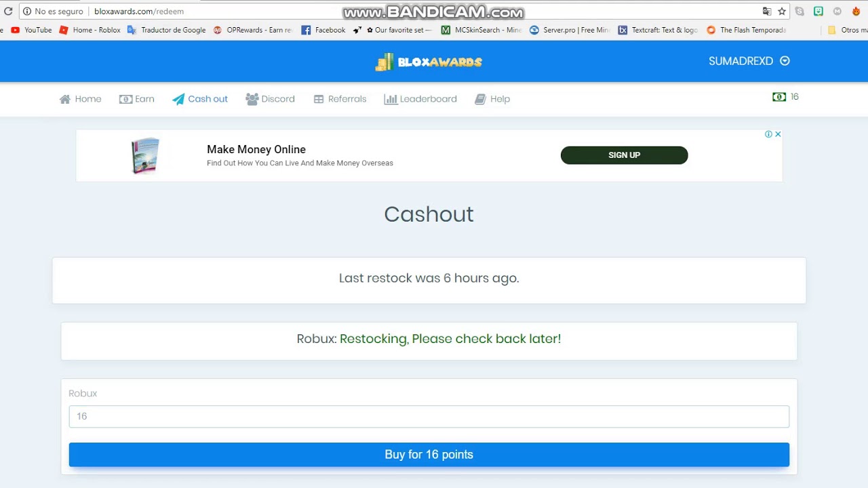Open the Referrals page

coord(340,99)
